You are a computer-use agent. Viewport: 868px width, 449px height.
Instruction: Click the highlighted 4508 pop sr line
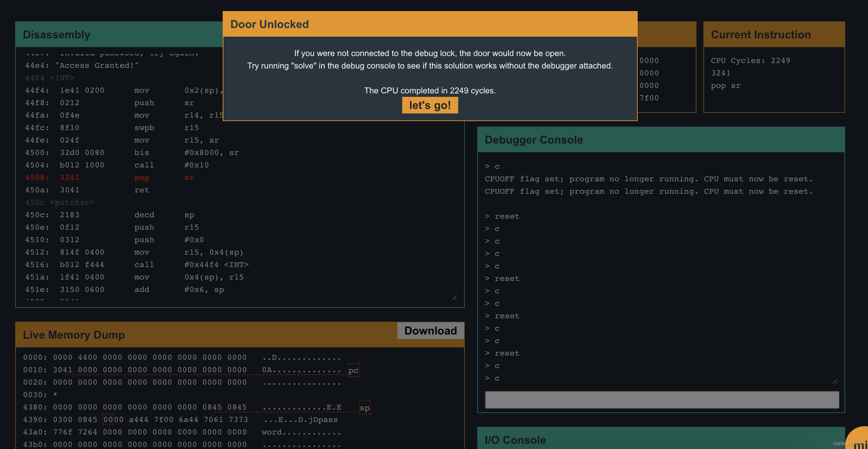pos(110,177)
